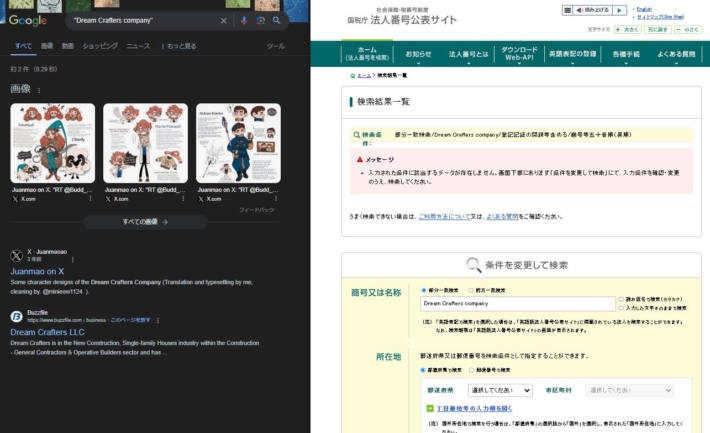Open second Juanmao image thumbnail

pos(145,143)
